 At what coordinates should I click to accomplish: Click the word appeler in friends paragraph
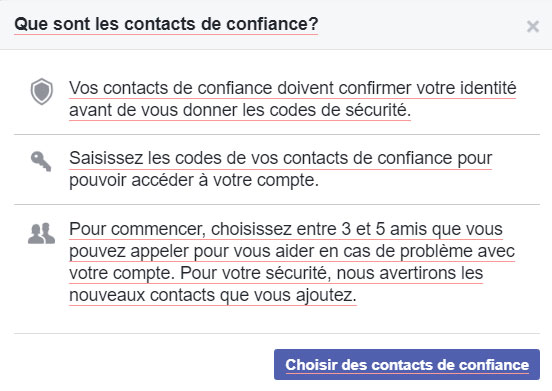coord(164,251)
